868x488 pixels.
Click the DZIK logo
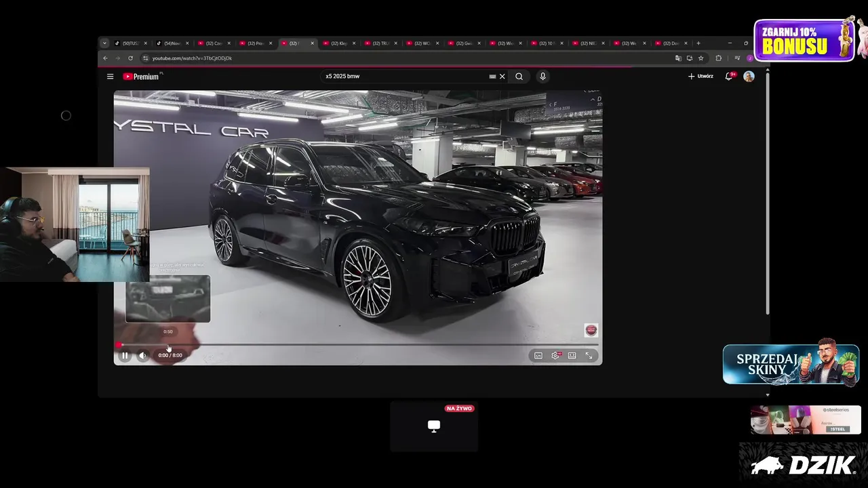(803, 465)
